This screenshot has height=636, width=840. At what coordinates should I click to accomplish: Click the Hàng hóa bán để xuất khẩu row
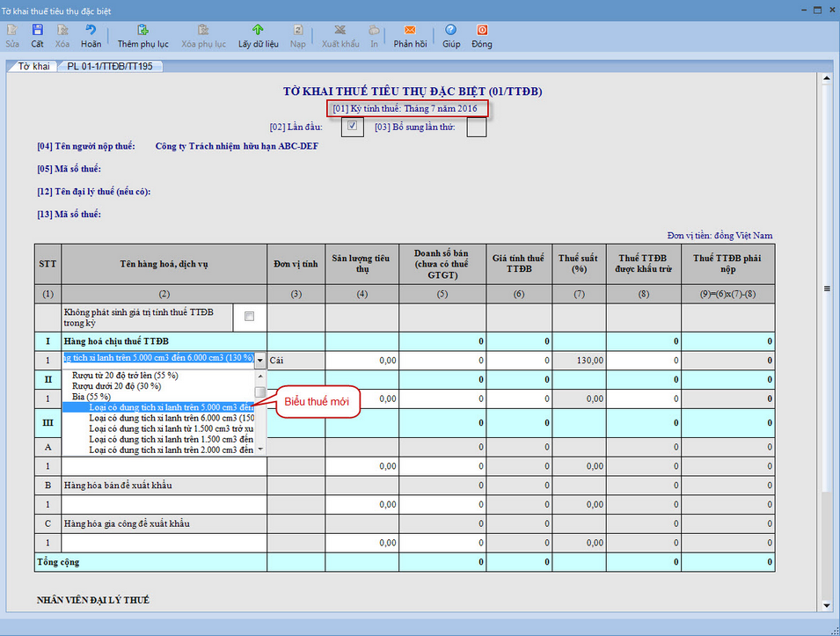click(405, 486)
